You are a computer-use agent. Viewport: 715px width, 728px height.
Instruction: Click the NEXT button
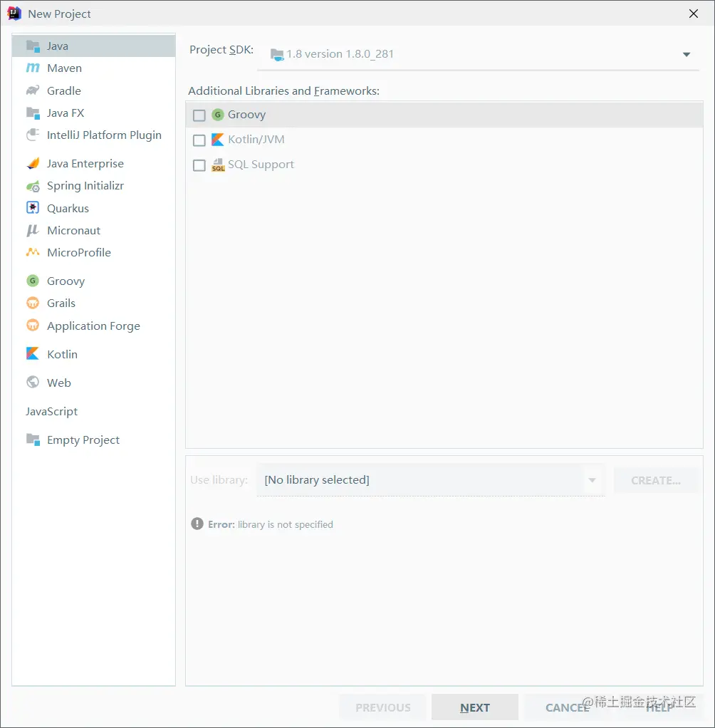(x=474, y=707)
